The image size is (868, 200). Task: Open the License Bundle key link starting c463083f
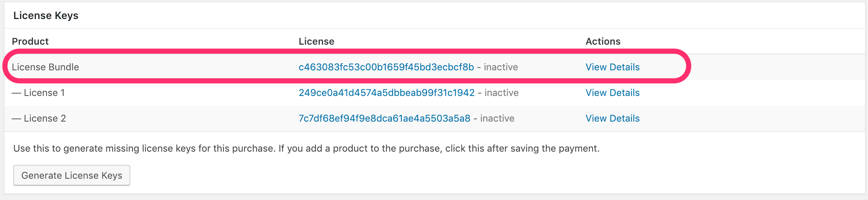[x=386, y=67]
